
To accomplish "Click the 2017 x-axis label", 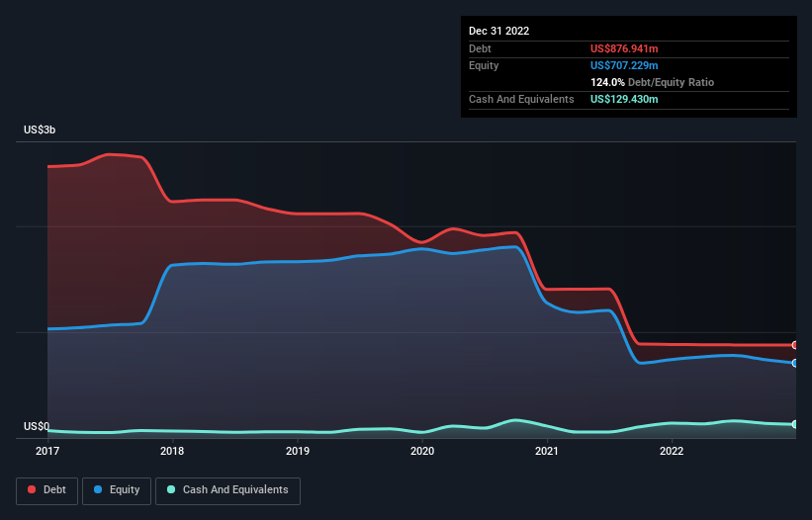I will pos(47,451).
